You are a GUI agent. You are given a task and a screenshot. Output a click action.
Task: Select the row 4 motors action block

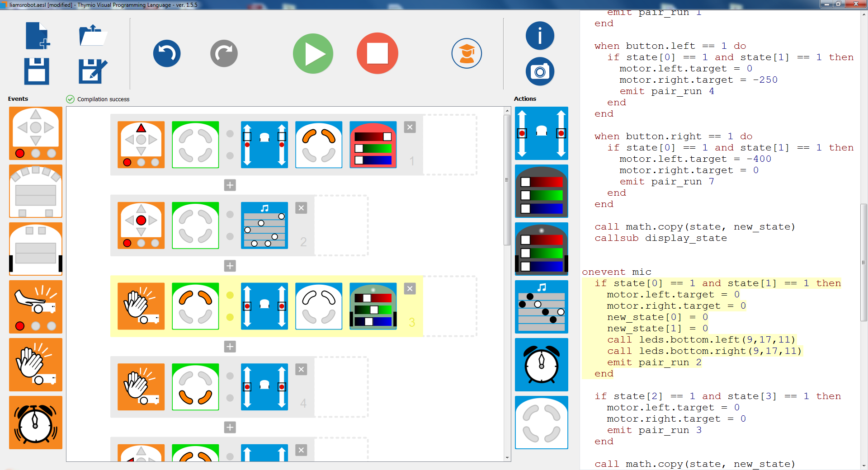point(264,387)
